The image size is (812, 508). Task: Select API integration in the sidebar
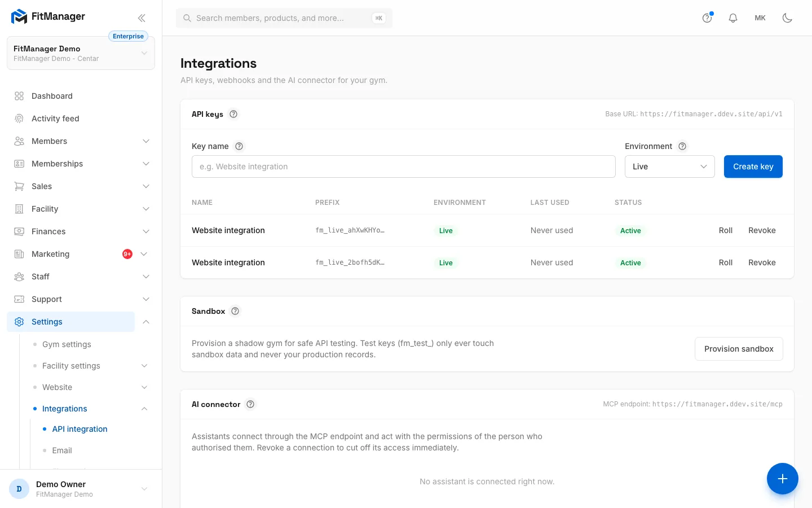[x=80, y=429]
